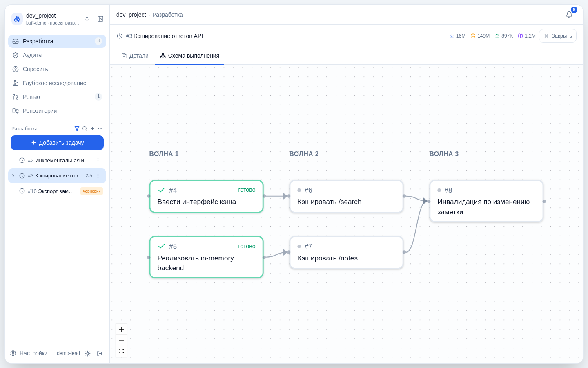Click the 1.2M brain stat
The height and width of the screenshot is (368, 588).
(x=526, y=36)
